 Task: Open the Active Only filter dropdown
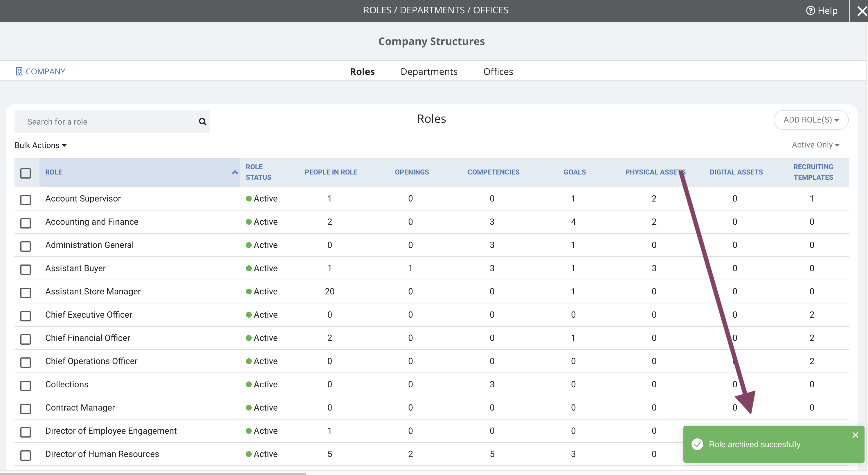click(x=815, y=145)
